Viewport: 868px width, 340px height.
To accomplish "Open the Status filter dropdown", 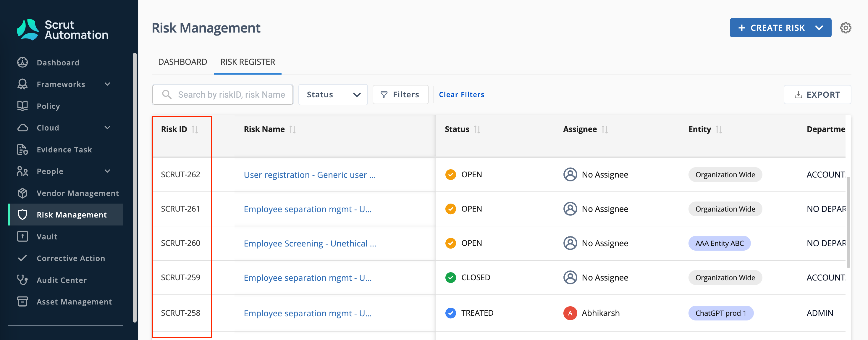I will coord(333,95).
